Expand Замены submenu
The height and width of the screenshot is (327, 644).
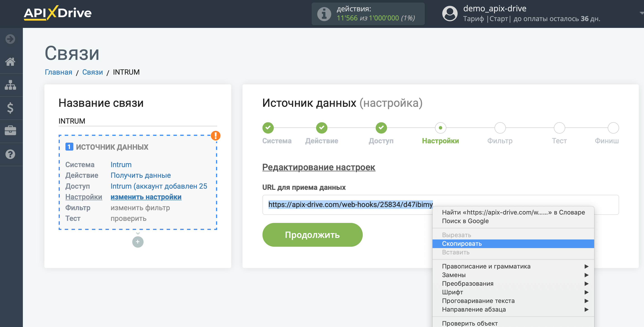pyautogui.click(x=513, y=275)
